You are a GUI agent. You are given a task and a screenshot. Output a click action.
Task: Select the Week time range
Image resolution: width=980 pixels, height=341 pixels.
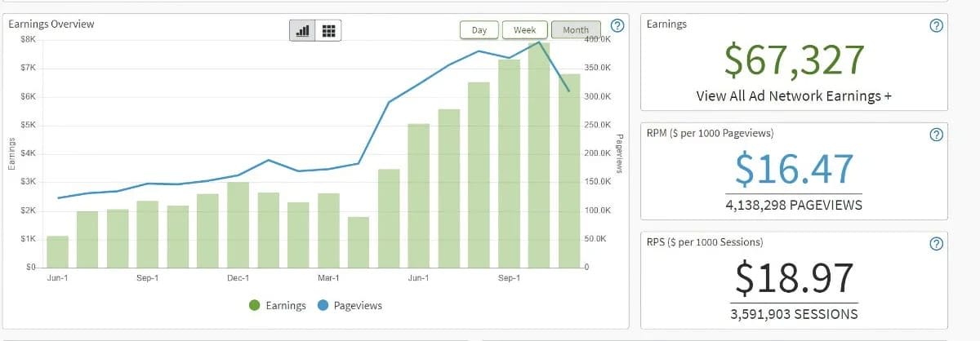point(524,30)
